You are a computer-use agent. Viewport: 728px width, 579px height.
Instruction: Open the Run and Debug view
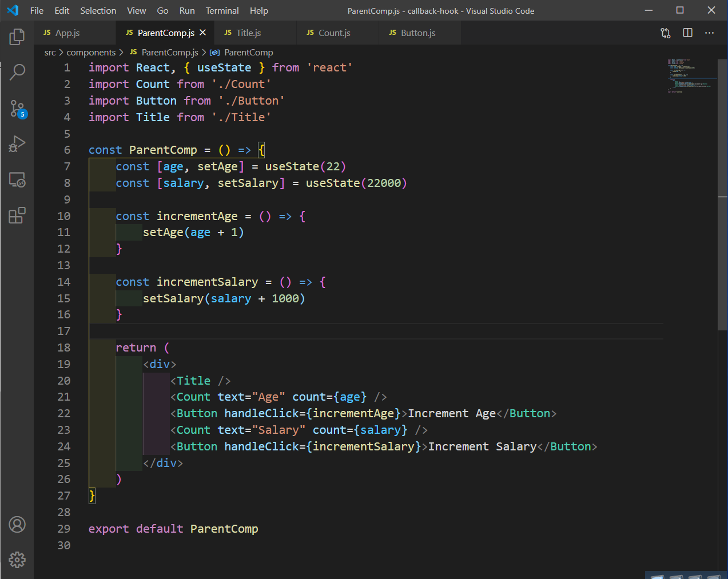point(17,143)
